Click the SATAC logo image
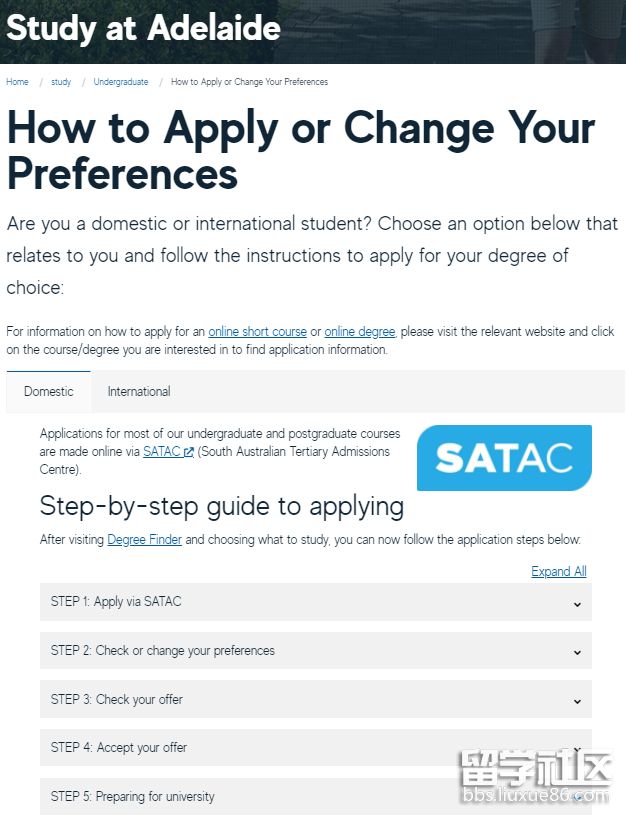This screenshot has width=626, height=817. pos(503,457)
